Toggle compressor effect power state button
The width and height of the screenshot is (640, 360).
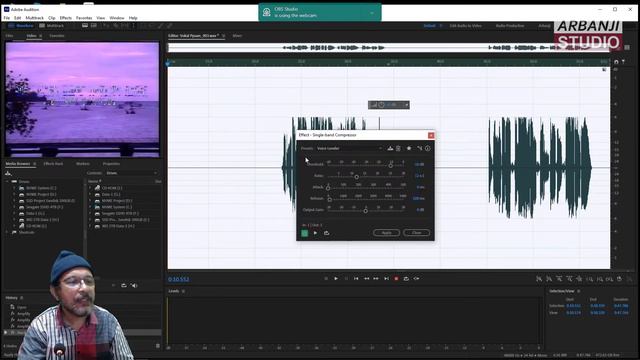304,233
